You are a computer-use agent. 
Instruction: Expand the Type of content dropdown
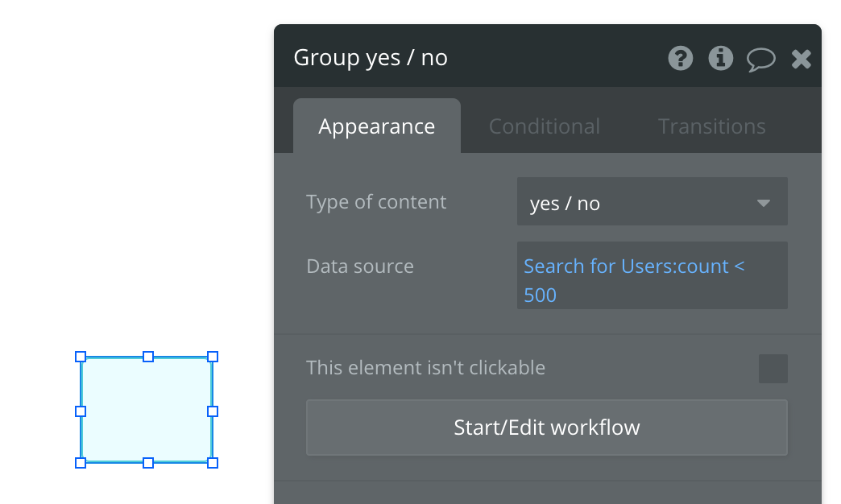point(652,203)
